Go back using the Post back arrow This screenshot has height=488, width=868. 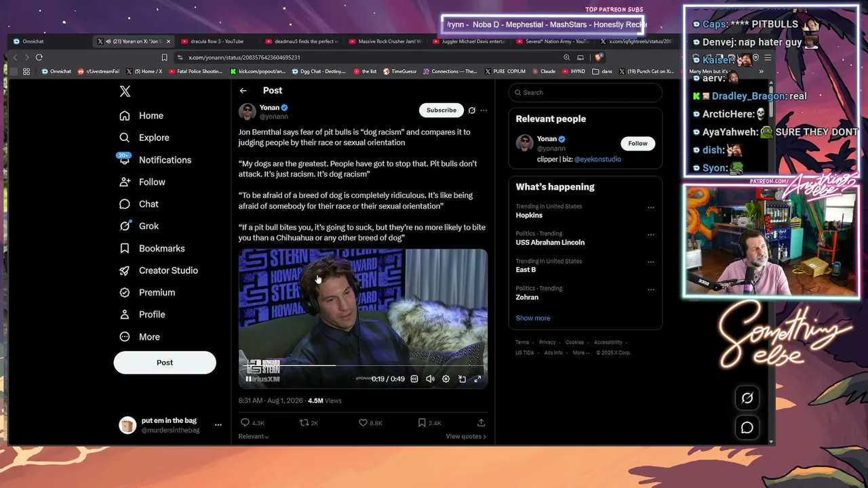click(x=243, y=91)
